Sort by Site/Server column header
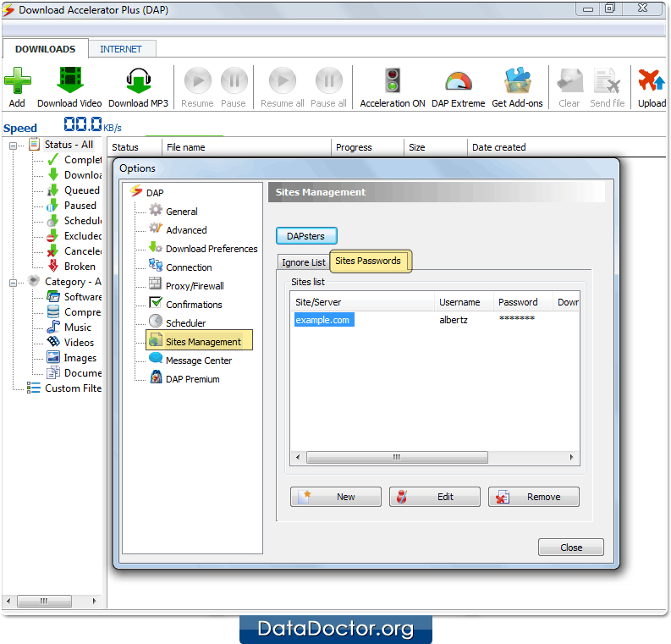The height and width of the screenshot is (644, 671). (x=362, y=302)
